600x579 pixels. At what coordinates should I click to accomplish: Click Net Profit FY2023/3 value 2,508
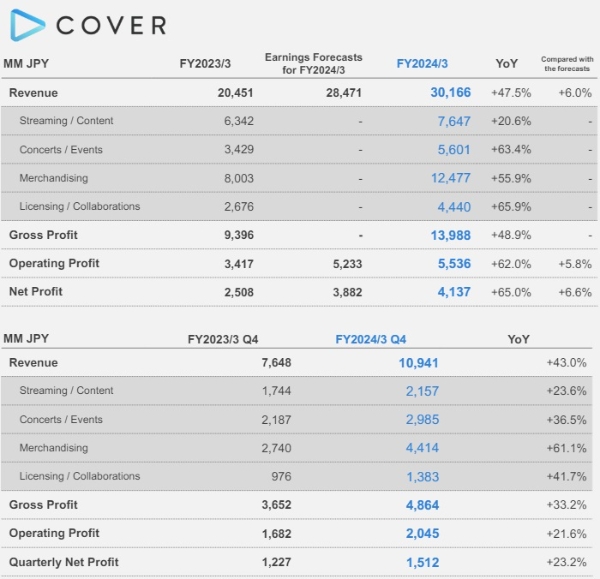(239, 292)
